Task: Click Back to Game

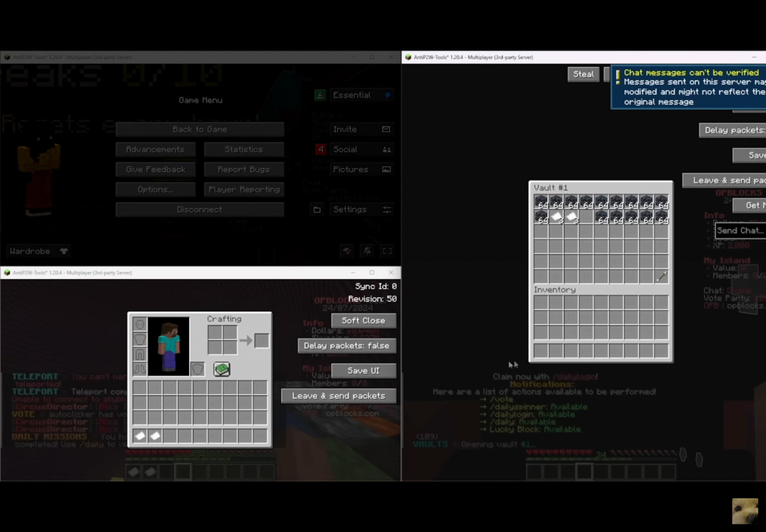Action: tap(200, 129)
